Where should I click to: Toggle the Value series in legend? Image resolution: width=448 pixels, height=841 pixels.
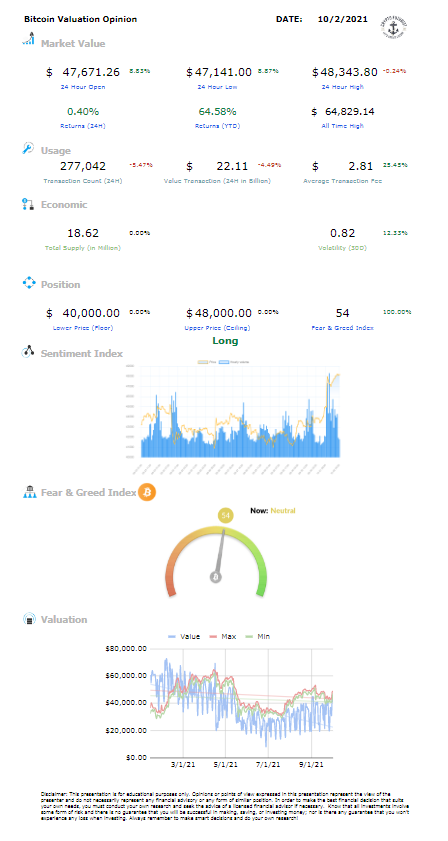tap(183, 637)
